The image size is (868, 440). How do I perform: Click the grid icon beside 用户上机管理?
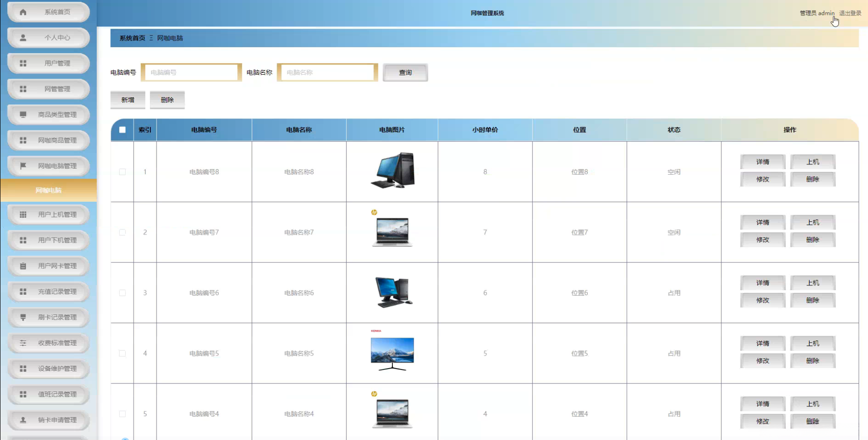[x=23, y=214]
